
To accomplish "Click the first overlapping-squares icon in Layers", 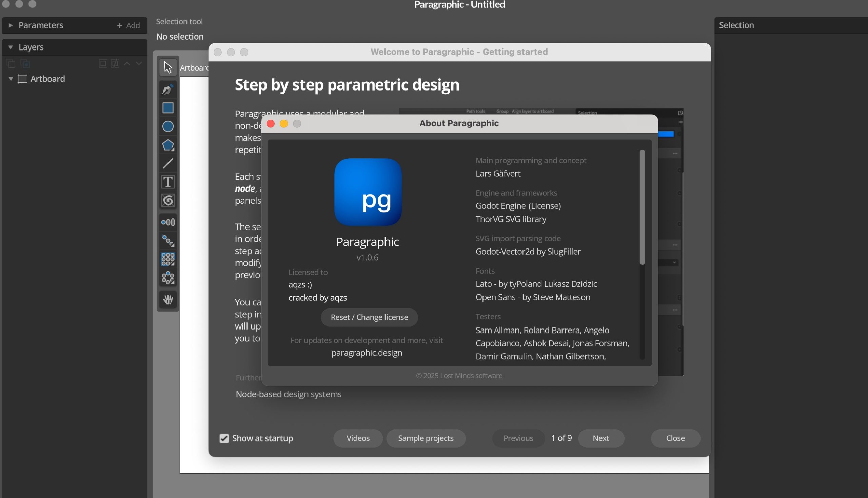I will pyautogui.click(x=11, y=64).
